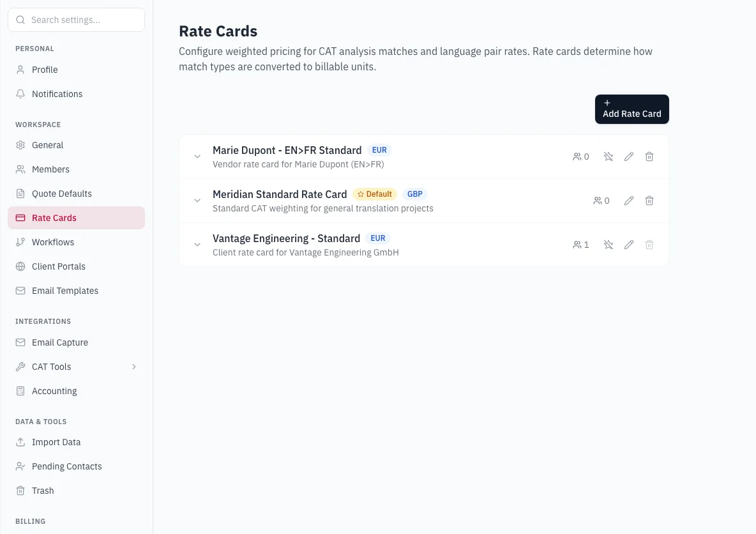Click the plus icon in Add Rate Card

607,103
